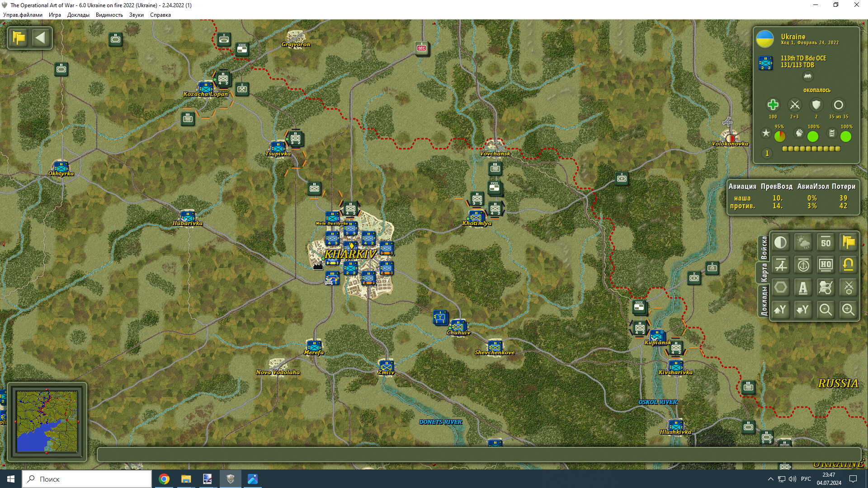Click the number 1 badge in unit panel
The image size is (868, 488).
767,154
